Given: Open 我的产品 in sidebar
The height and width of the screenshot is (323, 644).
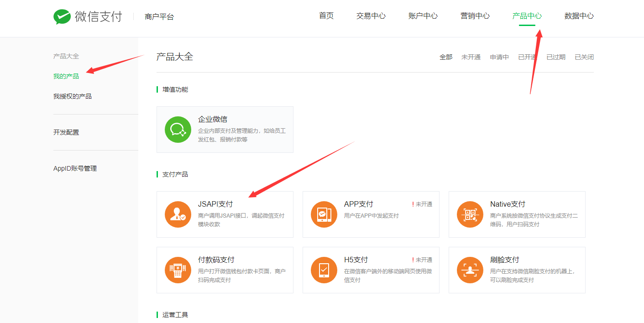Looking at the screenshot, I should pos(66,76).
